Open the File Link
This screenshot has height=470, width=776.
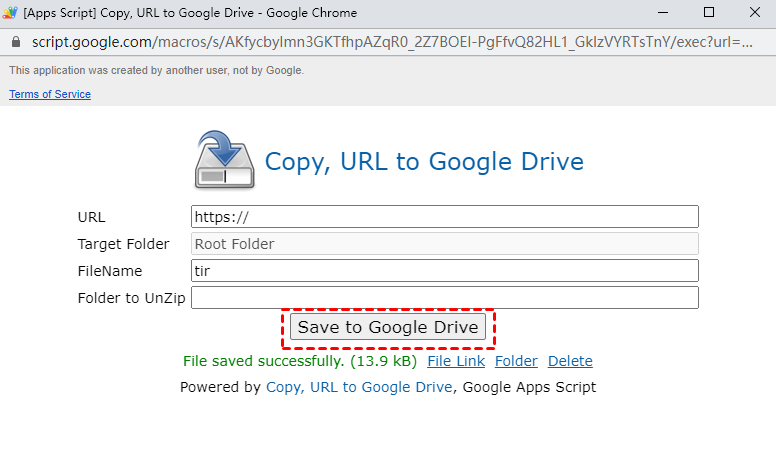pos(456,361)
